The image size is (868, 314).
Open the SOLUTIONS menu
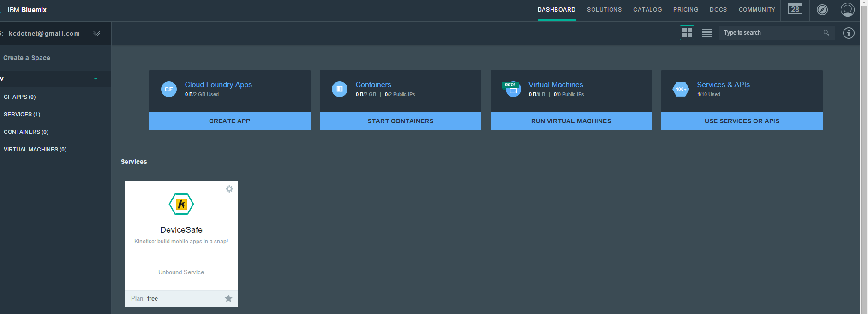coord(604,10)
